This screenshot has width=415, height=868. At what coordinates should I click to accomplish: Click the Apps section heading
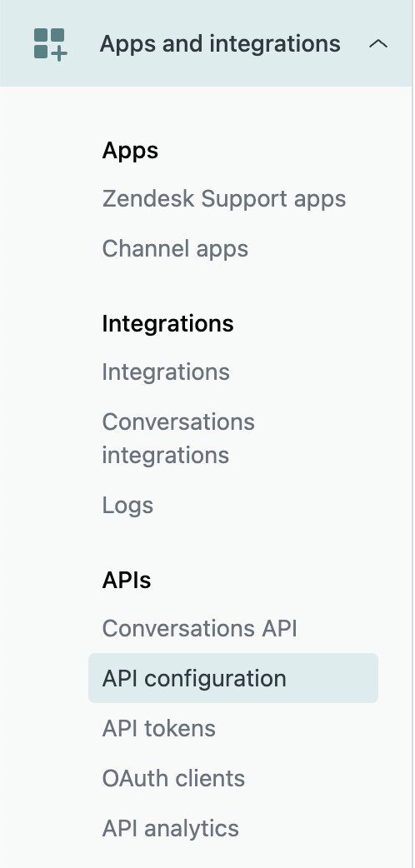point(130,151)
